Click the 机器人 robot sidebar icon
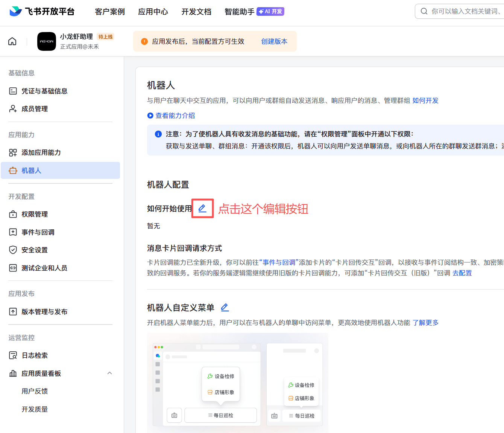 14,170
